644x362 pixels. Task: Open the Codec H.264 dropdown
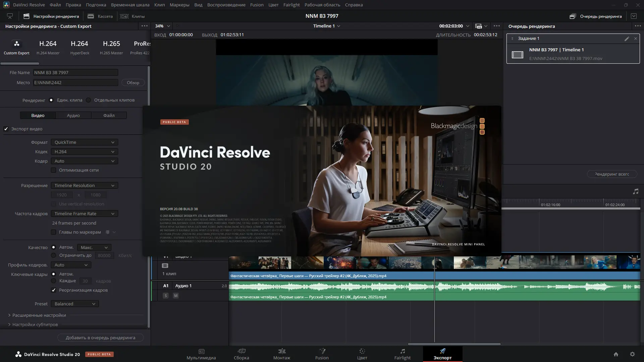[84, 152]
